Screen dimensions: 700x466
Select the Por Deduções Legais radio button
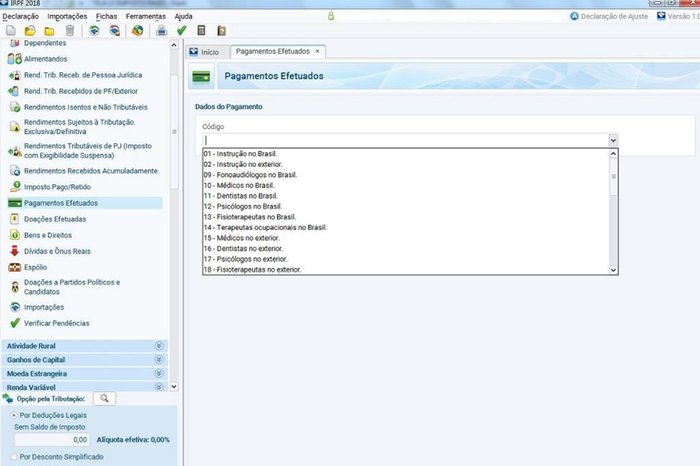pyautogui.click(x=14, y=415)
